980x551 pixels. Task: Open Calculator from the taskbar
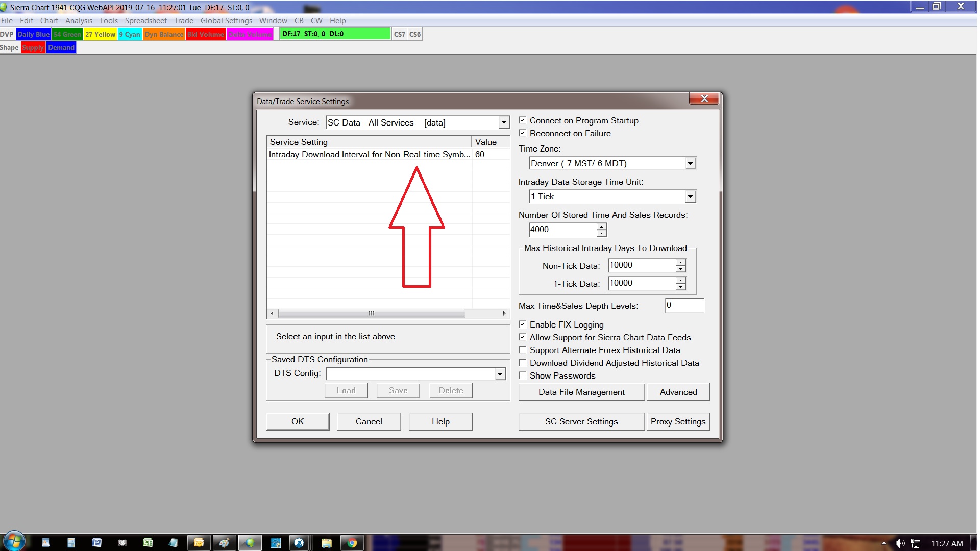point(71,543)
